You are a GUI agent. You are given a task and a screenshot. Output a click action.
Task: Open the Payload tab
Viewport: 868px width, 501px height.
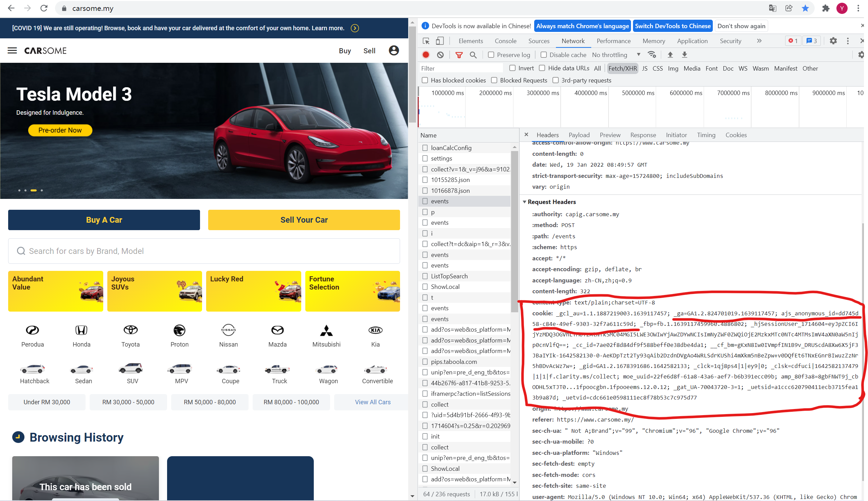point(579,135)
